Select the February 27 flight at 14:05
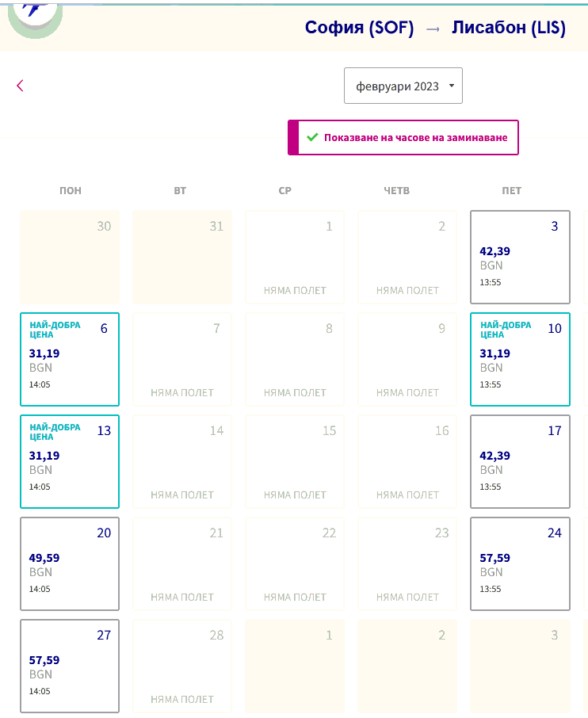588x718 pixels. point(70,666)
